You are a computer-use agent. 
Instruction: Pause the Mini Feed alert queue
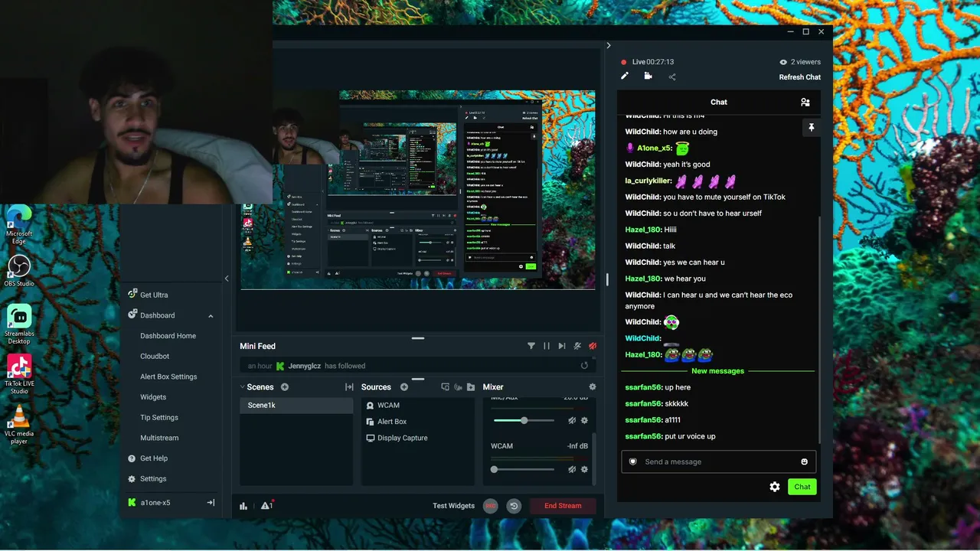547,346
